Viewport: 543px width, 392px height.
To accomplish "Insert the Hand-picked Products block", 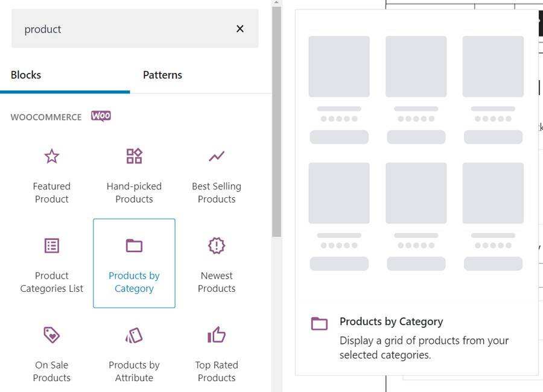I will (x=134, y=177).
